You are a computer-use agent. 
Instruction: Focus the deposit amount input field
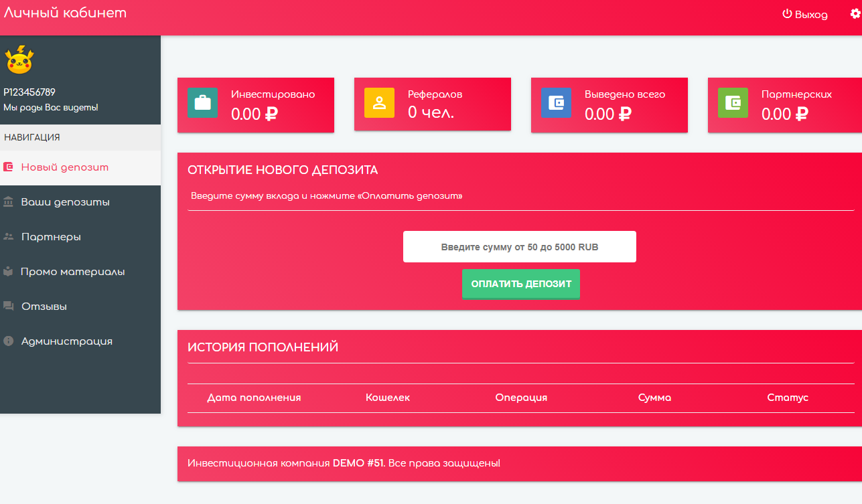click(520, 247)
